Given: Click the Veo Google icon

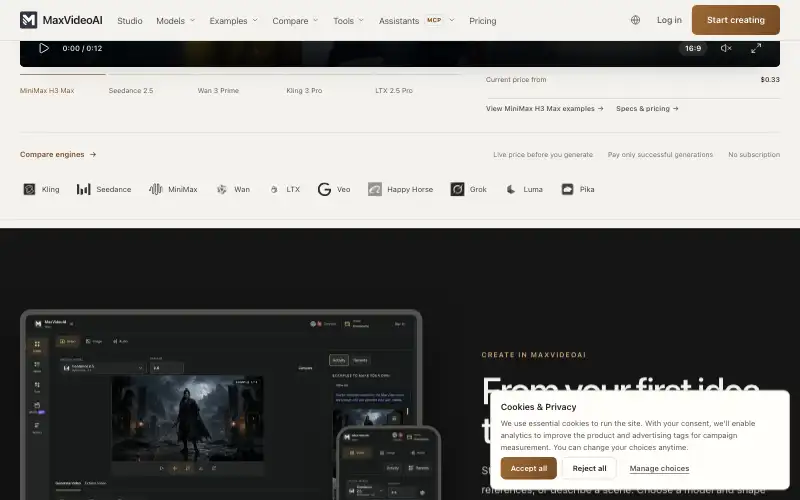Looking at the screenshot, I should [x=324, y=189].
